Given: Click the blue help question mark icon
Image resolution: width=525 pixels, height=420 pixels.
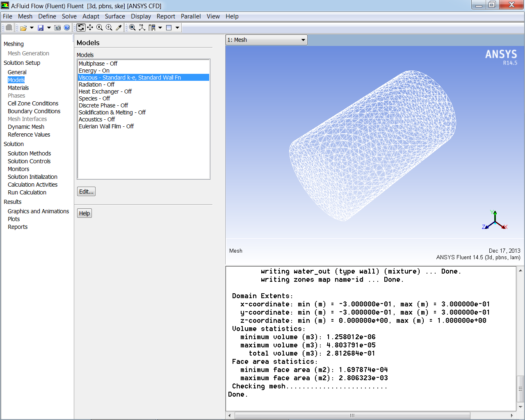Looking at the screenshot, I should tap(67, 27).
